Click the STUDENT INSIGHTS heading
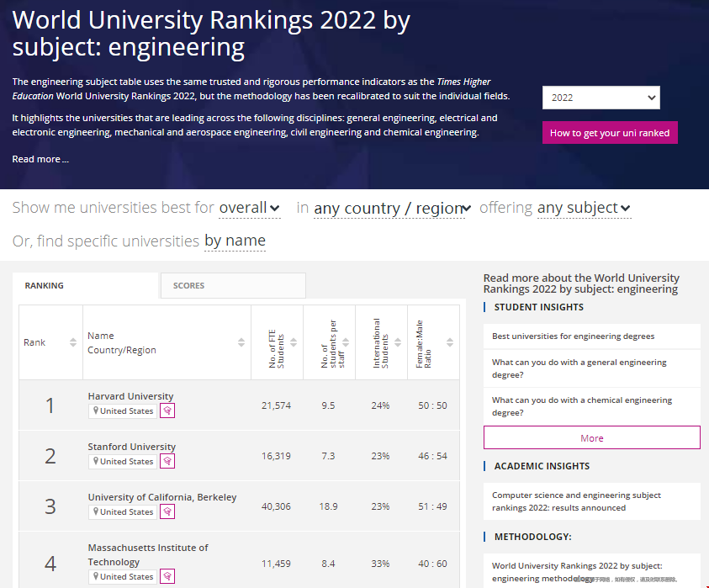The image size is (709, 588). point(538,307)
